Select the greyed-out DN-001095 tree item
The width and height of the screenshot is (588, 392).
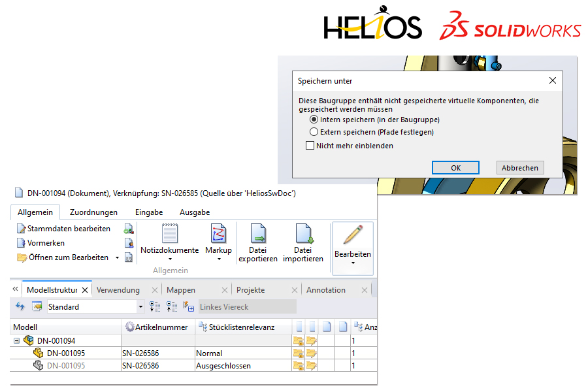66,366
